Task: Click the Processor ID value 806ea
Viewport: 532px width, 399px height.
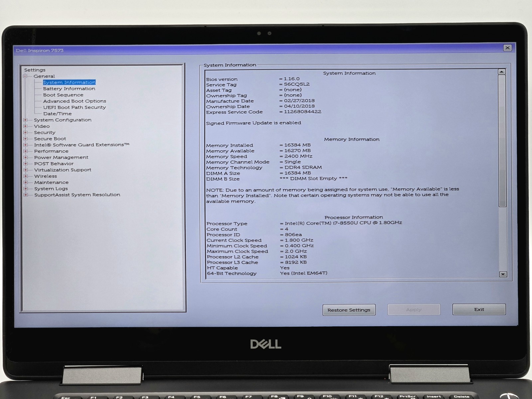Action: (x=293, y=235)
